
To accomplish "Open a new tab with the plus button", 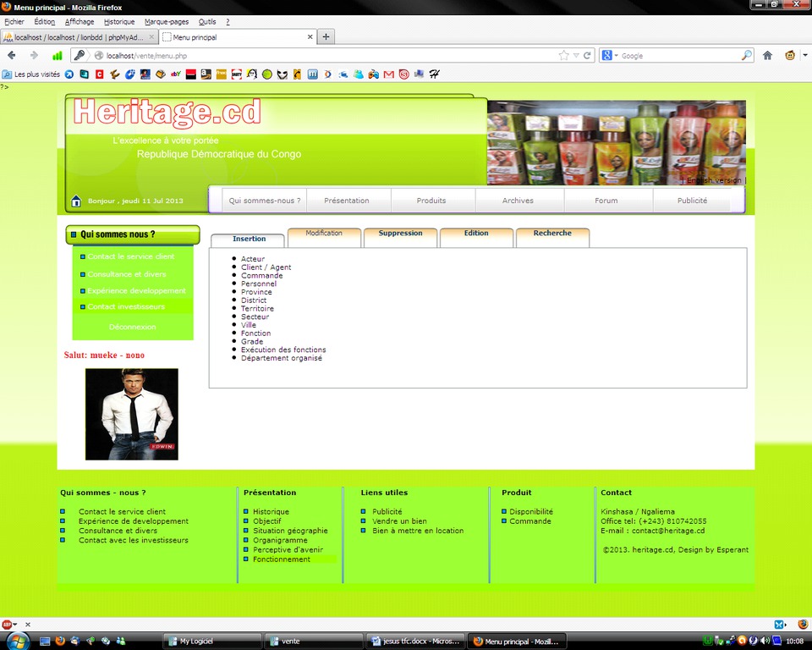I will coord(326,36).
